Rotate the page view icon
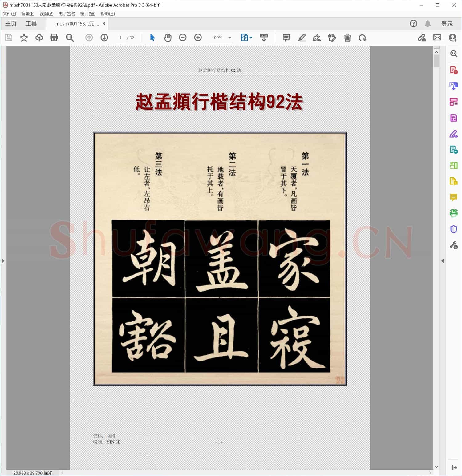462x476 pixels. click(x=362, y=38)
